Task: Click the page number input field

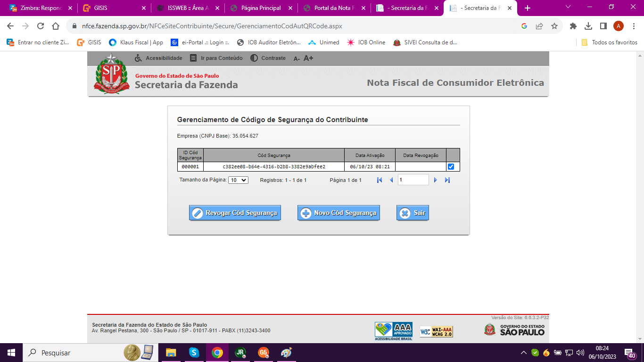Action: tap(413, 180)
